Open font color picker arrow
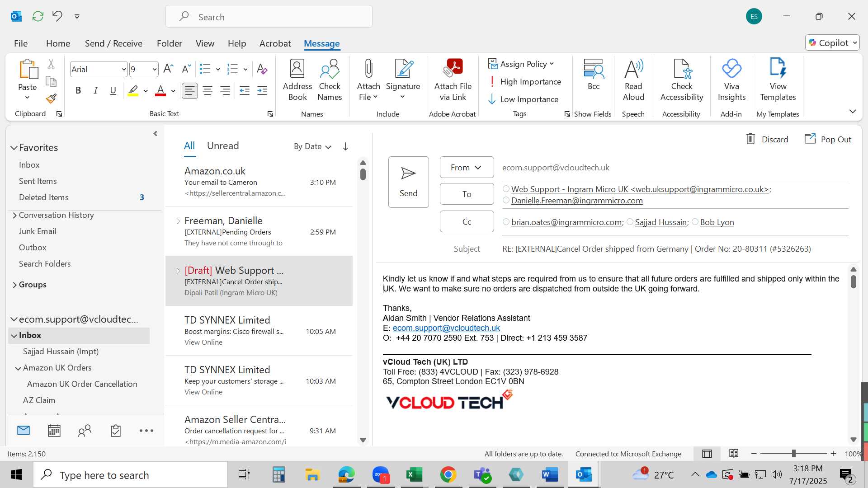 tap(173, 91)
